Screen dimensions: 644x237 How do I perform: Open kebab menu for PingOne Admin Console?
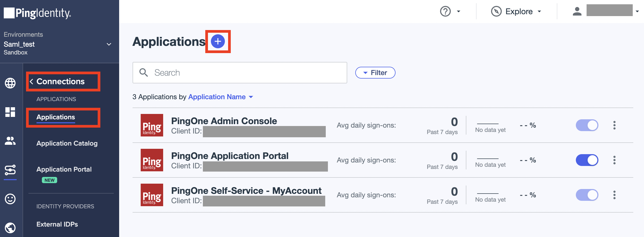(x=614, y=125)
